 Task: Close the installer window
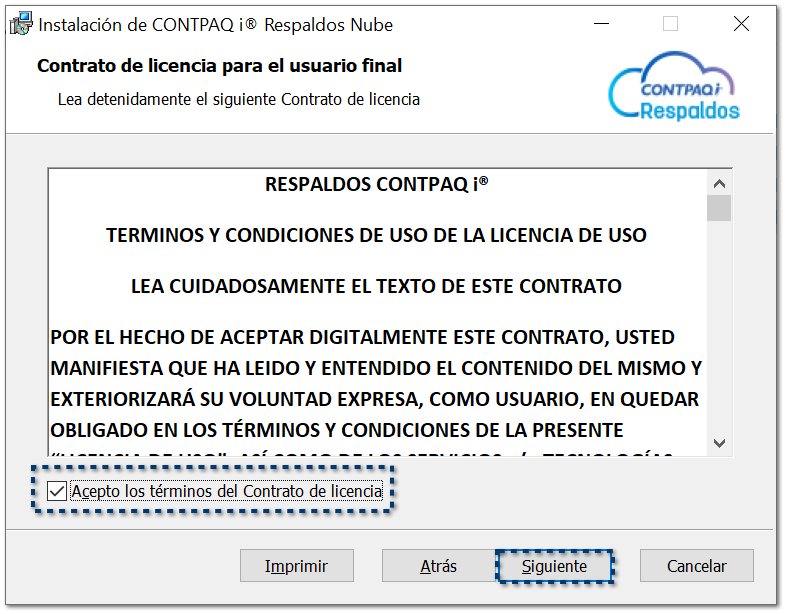click(x=741, y=24)
